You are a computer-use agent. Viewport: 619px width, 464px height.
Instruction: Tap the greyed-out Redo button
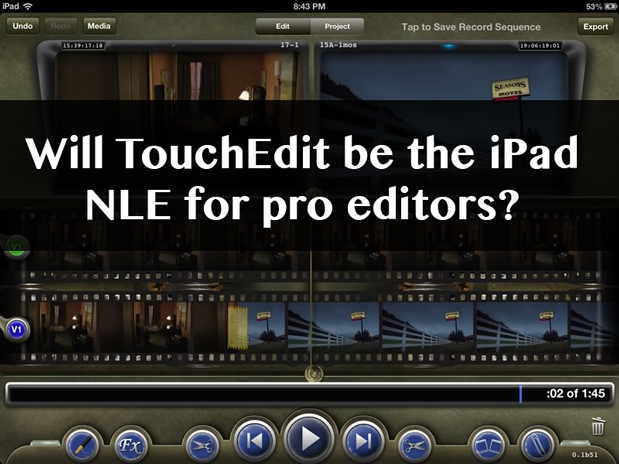[x=60, y=26]
